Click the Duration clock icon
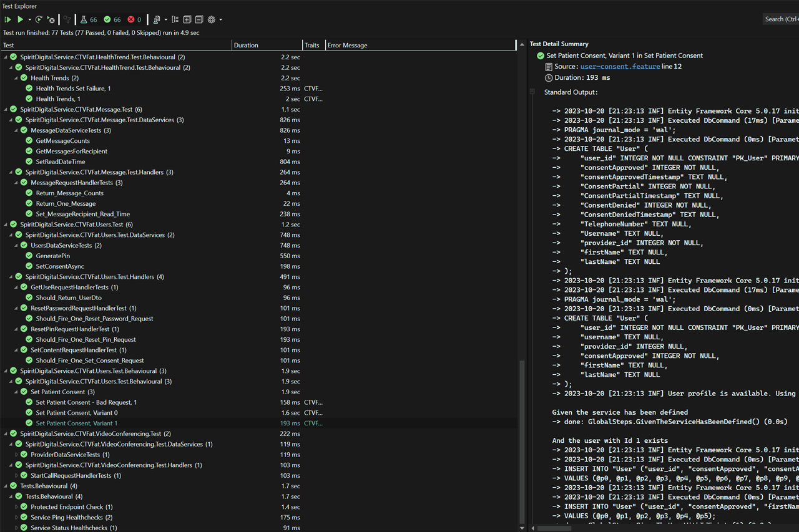799x532 pixels. (x=549, y=78)
